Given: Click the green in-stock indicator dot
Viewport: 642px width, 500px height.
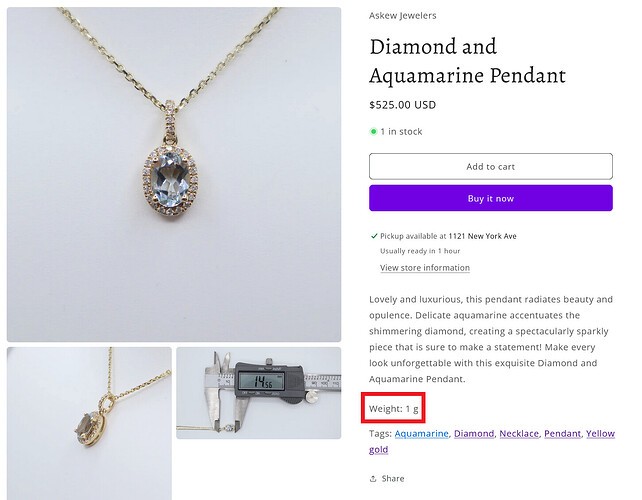Looking at the screenshot, I should [374, 131].
